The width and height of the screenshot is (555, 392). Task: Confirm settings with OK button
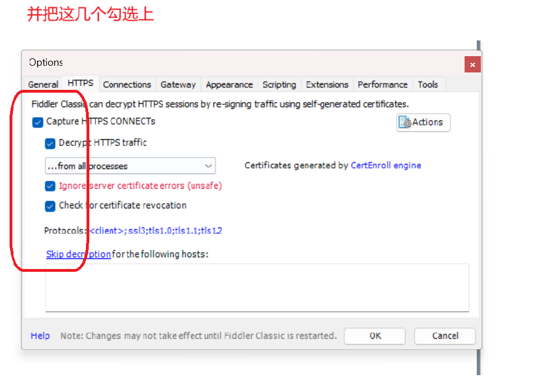[x=375, y=336]
